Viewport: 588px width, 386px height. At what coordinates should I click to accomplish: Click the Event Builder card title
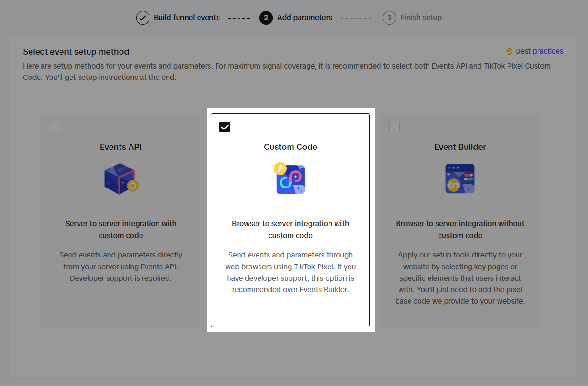point(460,147)
